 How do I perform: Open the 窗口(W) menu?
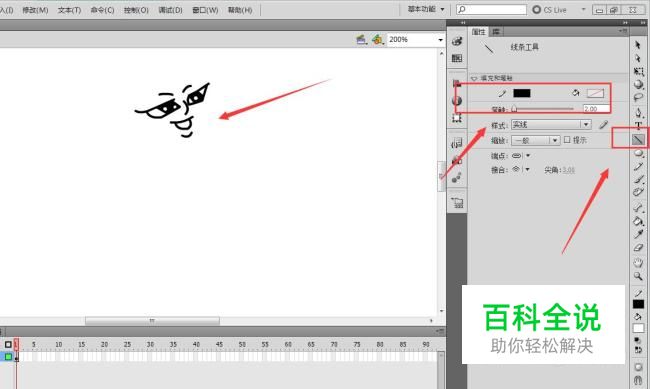[x=205, y=10]
